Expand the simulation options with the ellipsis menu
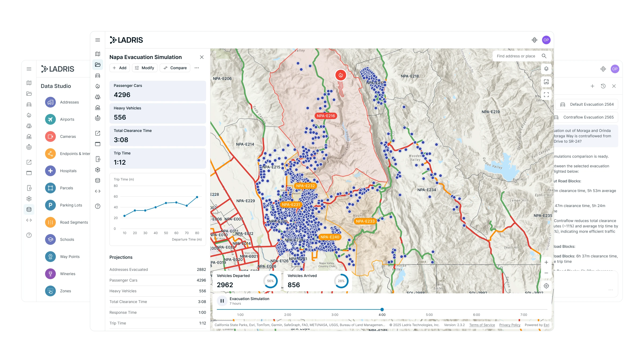 tap(197, 68)
